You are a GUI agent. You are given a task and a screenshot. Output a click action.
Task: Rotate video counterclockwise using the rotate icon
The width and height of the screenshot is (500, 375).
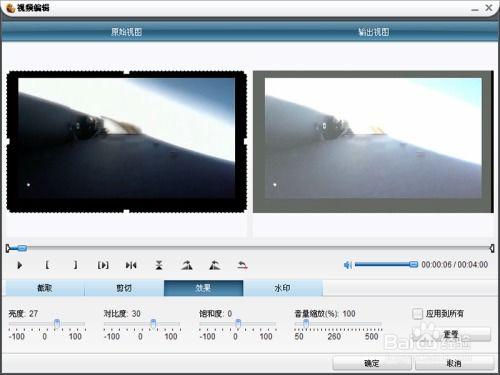(x=215, y=265)
